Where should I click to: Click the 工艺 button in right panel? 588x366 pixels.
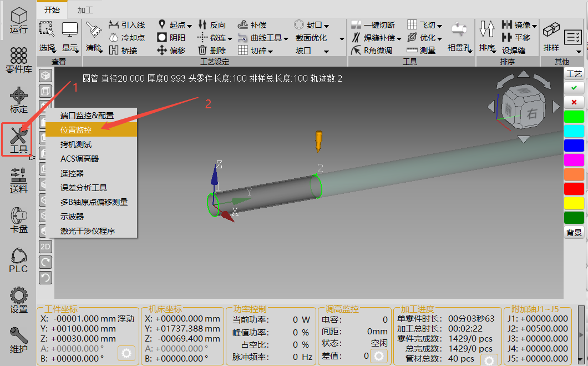574,74
